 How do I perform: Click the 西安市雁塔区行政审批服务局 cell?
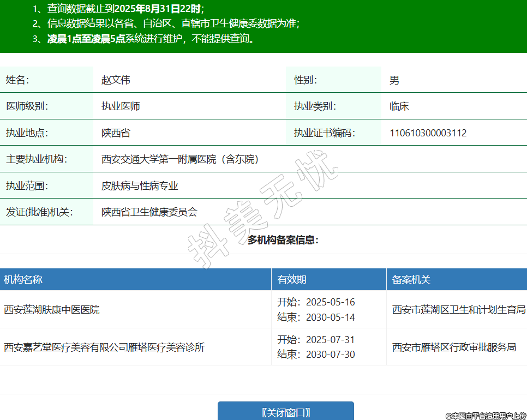tap(454, 347)
